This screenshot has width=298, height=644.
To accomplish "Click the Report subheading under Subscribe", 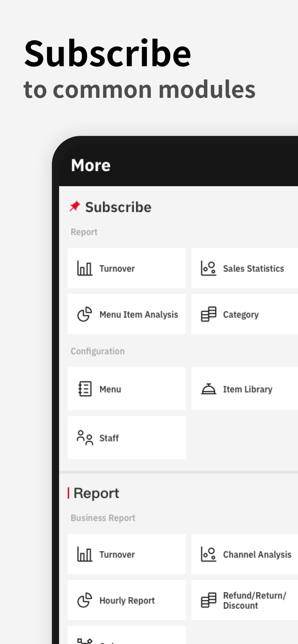I will (84, 232).
